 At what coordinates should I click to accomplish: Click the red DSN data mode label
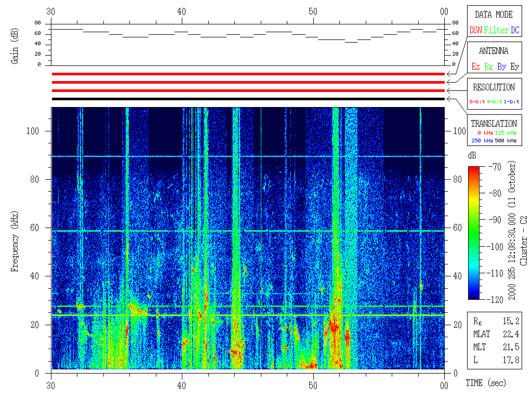[x=475, y=31]
